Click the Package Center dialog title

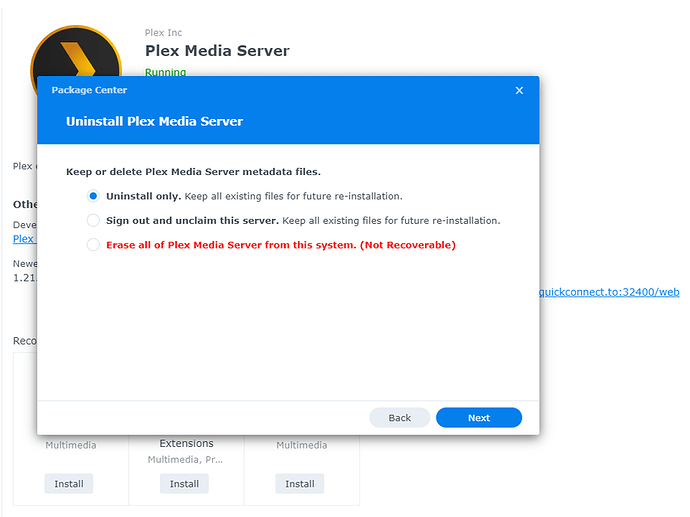click(x=89, y=90)
